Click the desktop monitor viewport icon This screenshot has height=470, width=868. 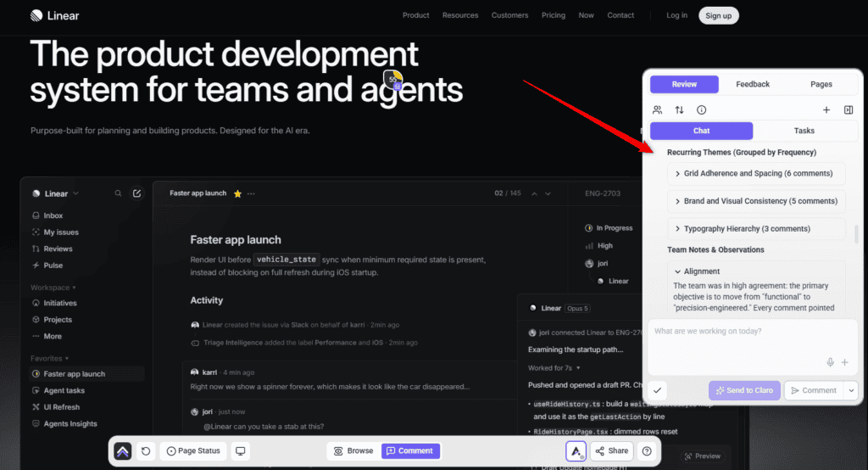240,451
